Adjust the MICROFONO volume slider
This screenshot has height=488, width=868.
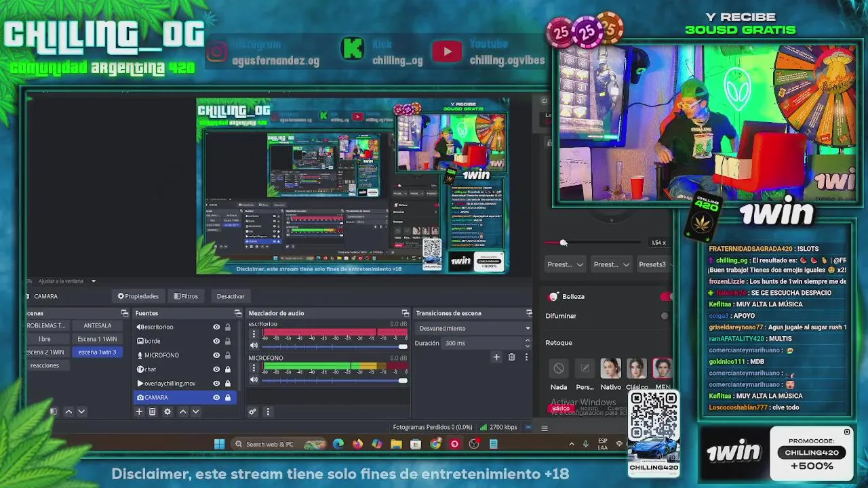pyautogui.click(x=335, y=380)
